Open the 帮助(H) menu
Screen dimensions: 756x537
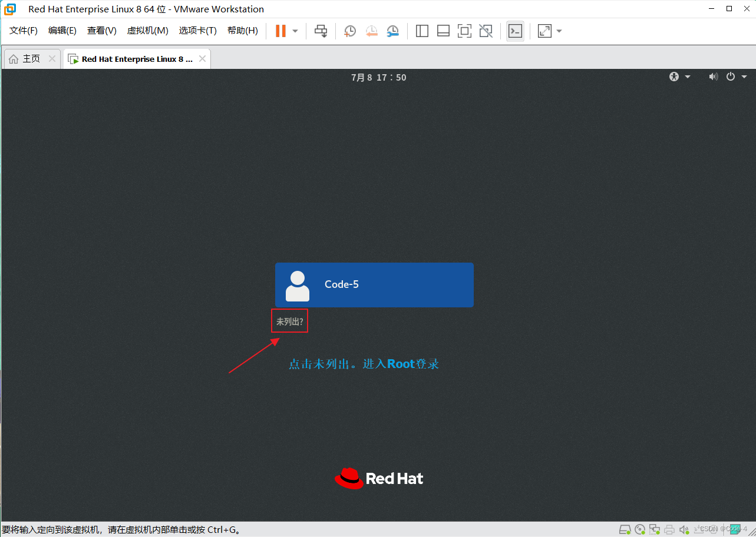[x=243, y=31]
